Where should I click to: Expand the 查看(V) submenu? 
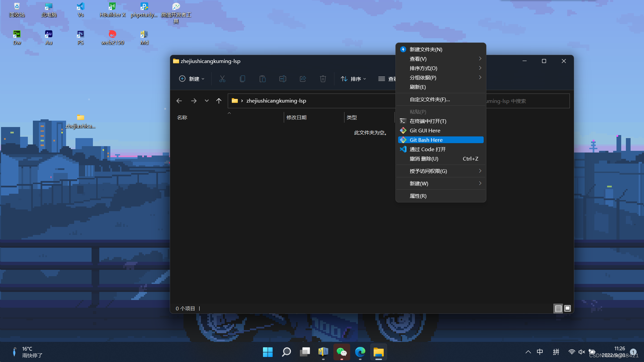point(441,59)
